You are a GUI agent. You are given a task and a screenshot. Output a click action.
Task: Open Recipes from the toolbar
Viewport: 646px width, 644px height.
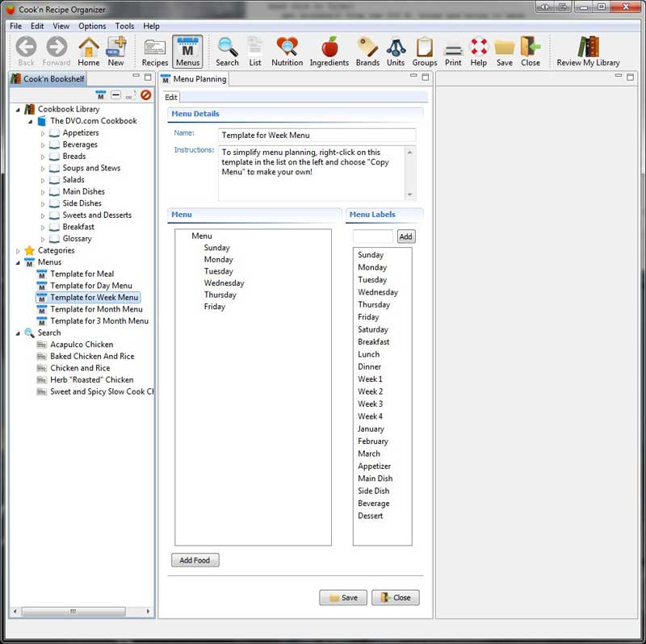(155, 52)
